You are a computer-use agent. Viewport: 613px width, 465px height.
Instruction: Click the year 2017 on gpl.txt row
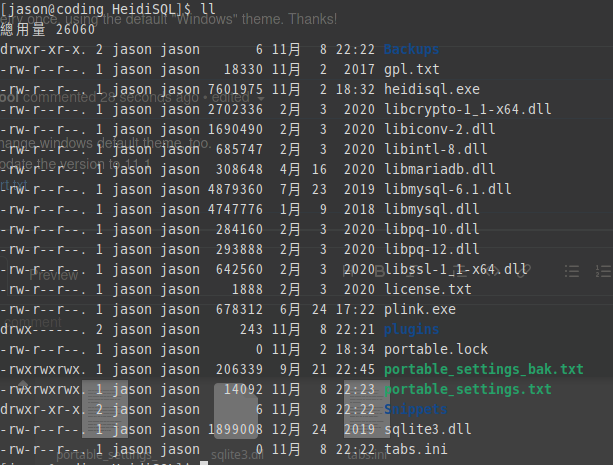(359, 69)
